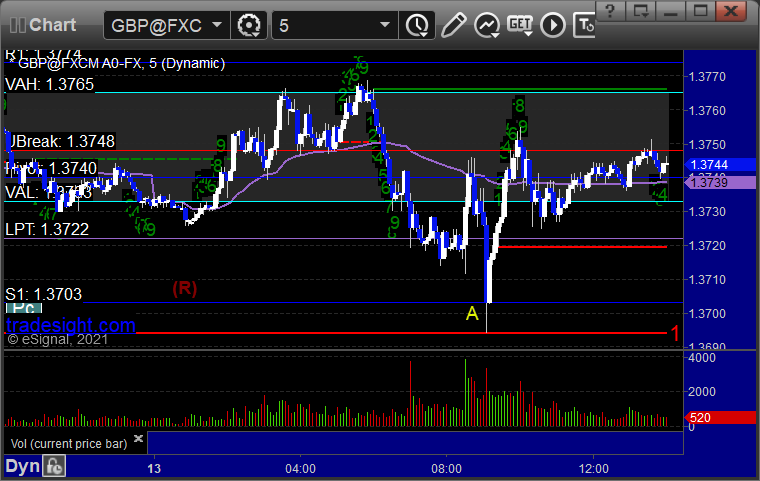Screen dimensions: 760x481
Task: Click the 1.3700 price axis label
Action: [707, 314]
